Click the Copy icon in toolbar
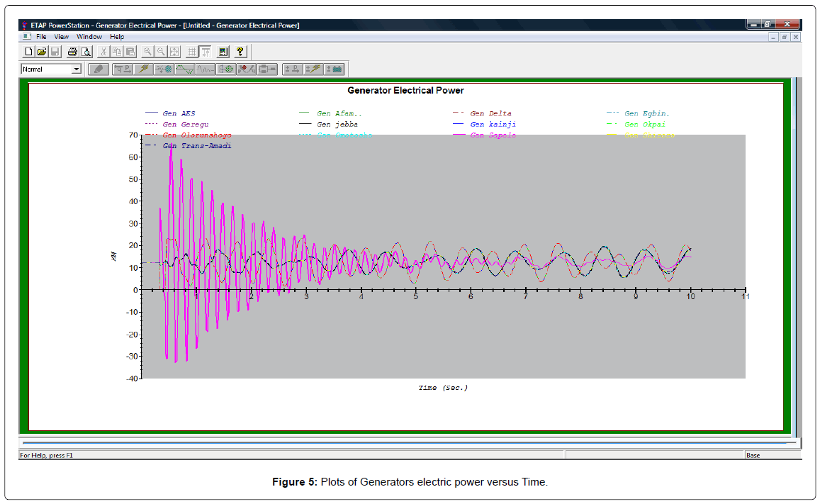 [x=117, y=51]
